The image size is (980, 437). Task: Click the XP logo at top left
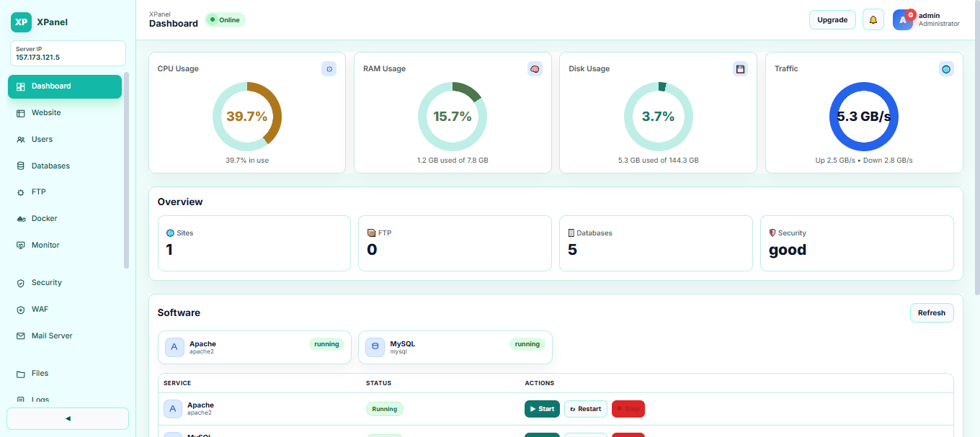pos(21,22)
